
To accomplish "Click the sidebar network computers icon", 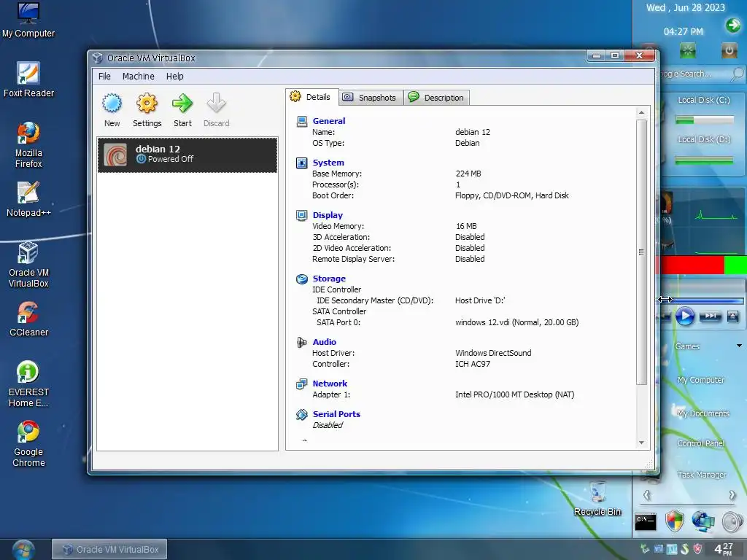I will [703, 521].
